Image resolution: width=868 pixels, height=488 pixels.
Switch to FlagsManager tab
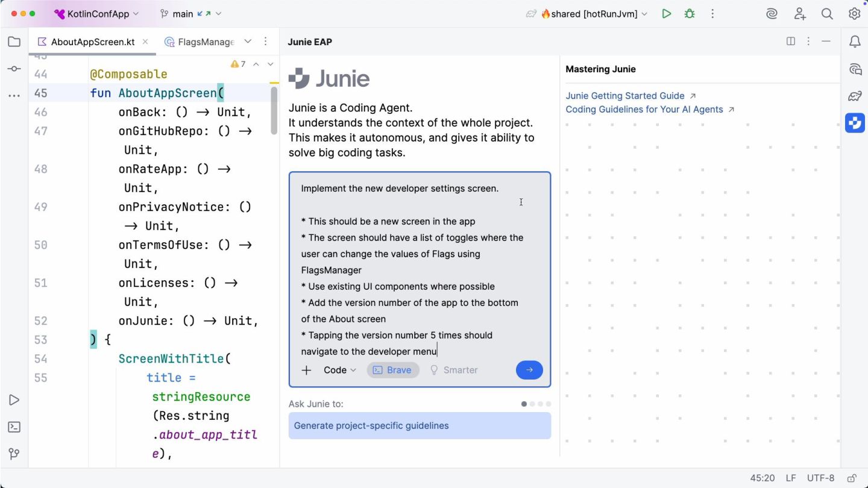click(199, 42)
